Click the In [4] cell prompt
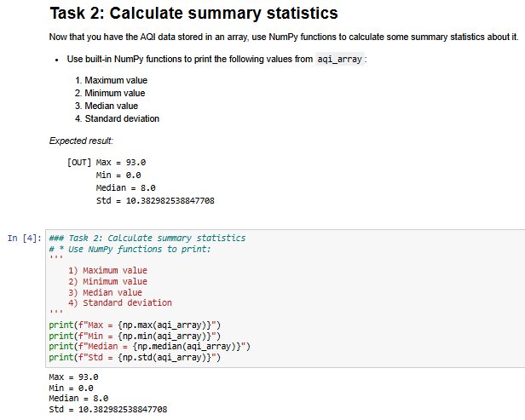This screenshot has height=420, width=525. coord(25,239)
